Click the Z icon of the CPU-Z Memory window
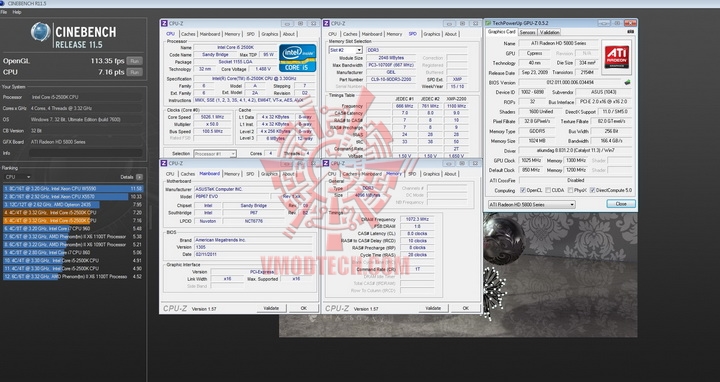Viewport: 720px width, 382px height. click(326, 163)
